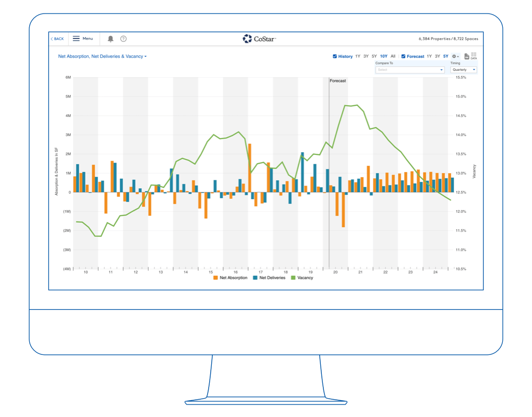
Task: Select Forecast 5Y range
Action: click(445, 56)
